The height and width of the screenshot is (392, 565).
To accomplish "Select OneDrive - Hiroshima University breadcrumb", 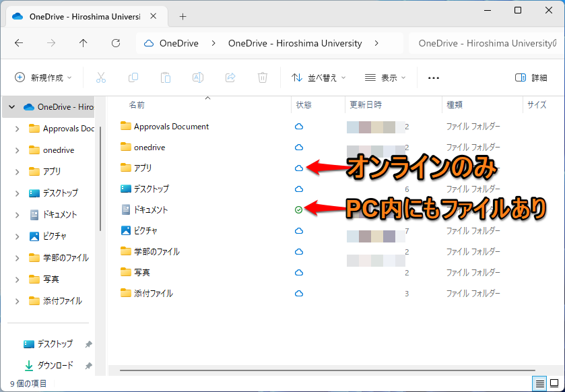I will (295, 43).
